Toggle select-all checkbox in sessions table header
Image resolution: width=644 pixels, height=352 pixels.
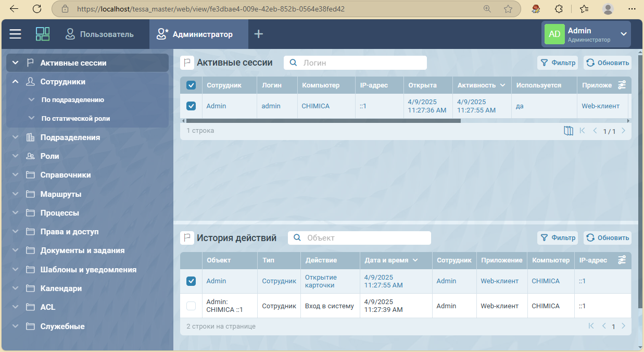coord(191,85)
